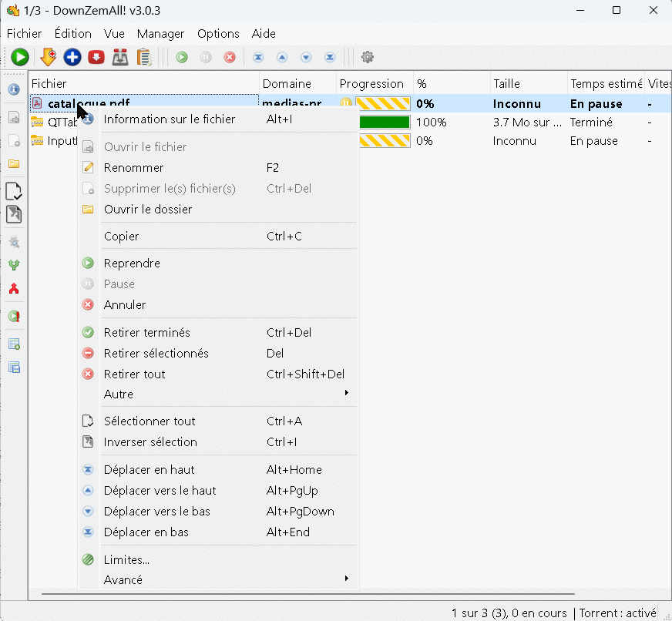Click the striped progress bar of the catalogue row
Image resolution: width=672 pixels, height=621 pixels.
click(383, 104)
